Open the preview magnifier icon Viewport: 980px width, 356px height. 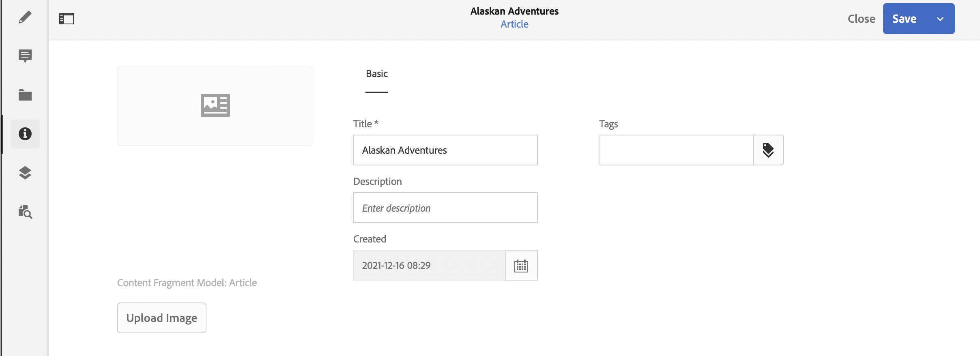point(25,212)
